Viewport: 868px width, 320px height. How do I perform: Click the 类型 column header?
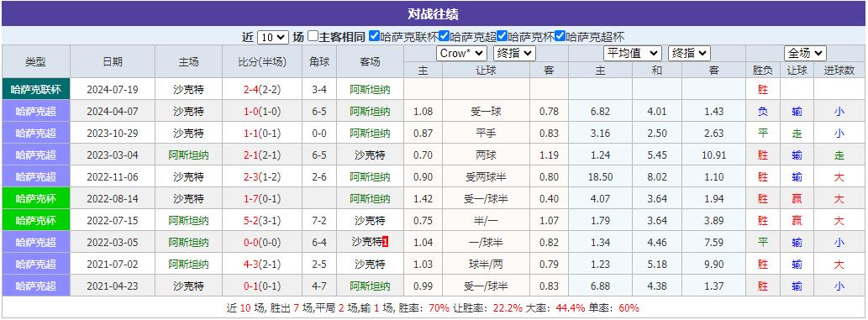36,61
